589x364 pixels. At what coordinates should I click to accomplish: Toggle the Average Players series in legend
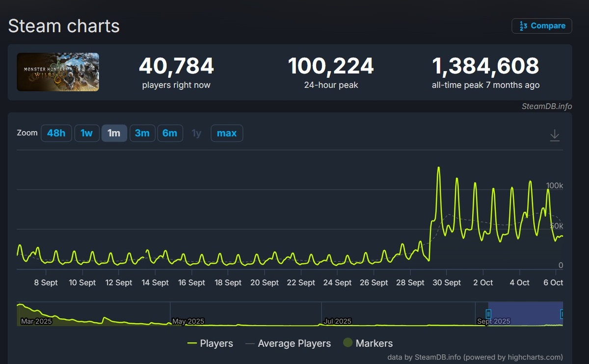[288, 343]
